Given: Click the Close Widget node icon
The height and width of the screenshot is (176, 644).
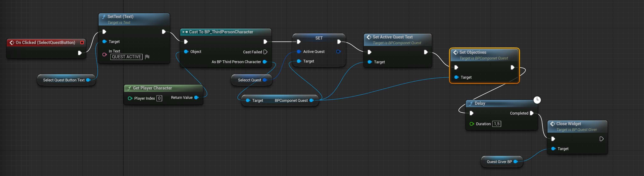Looking at the screenshot, I should tap(552, 124).
